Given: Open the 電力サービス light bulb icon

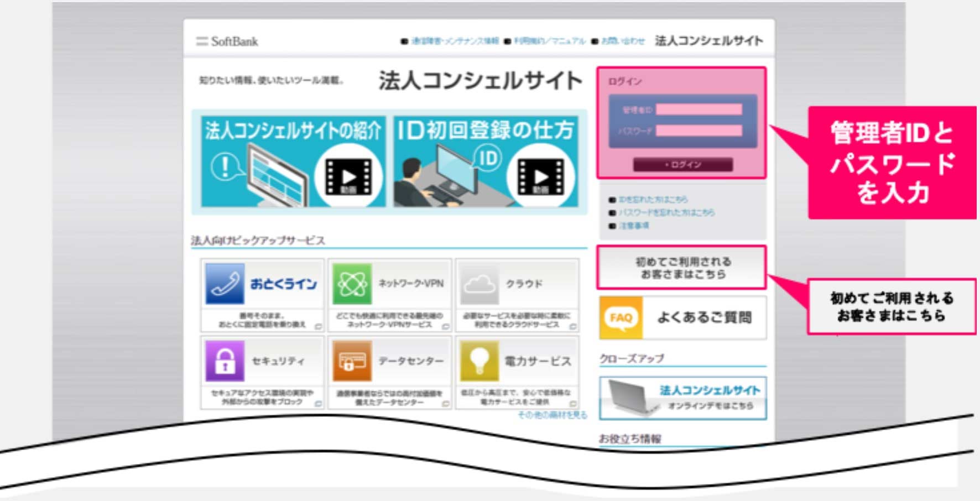Looking at the screenshot, I should click(x=479, y=361).
